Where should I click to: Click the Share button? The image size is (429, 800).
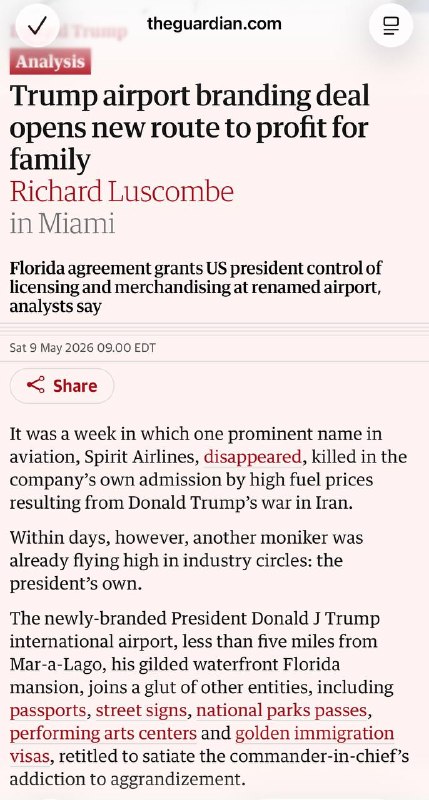pos(62,386)
